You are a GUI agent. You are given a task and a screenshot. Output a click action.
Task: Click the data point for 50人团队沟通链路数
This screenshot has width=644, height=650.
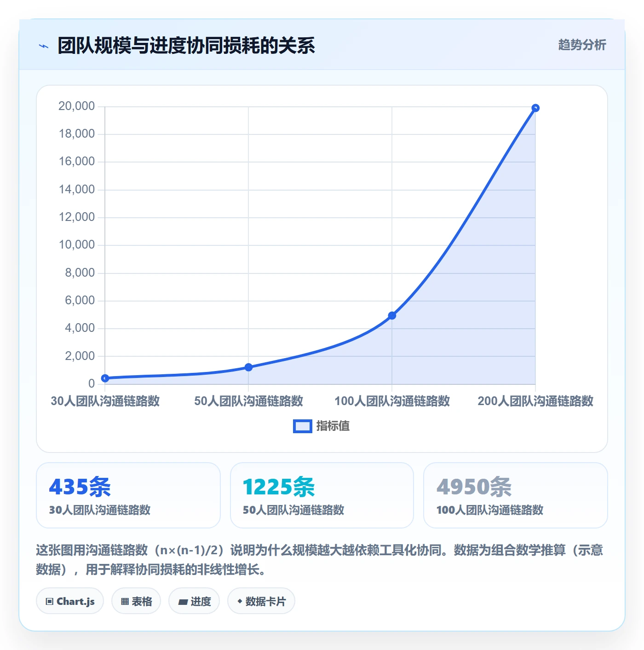[x=248, y=367]
